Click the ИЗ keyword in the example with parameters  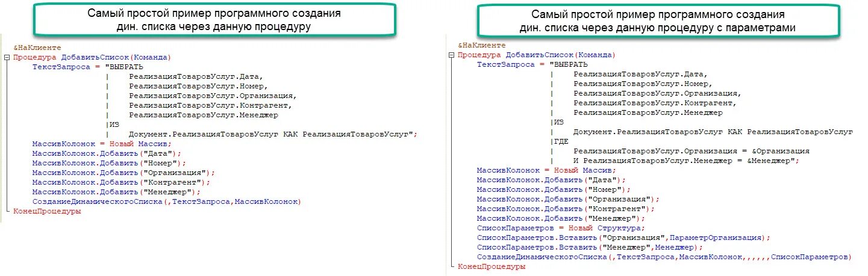558,122
